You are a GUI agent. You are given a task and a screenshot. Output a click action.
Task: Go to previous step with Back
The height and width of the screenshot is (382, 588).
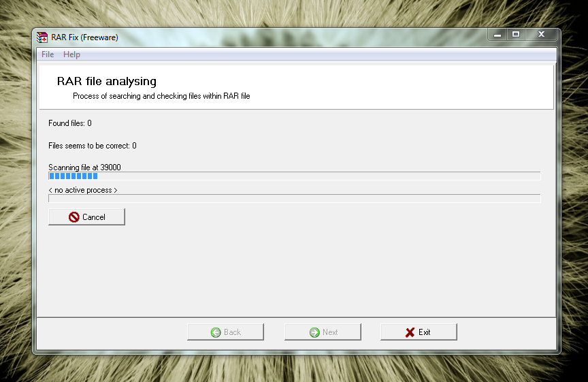225,332
